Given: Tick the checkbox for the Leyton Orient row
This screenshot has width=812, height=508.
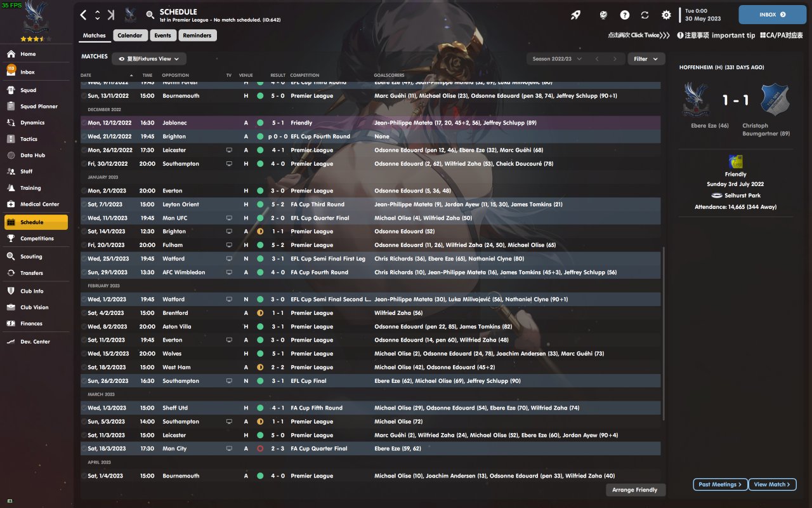Looking at the screenshot, I should 84,204.
